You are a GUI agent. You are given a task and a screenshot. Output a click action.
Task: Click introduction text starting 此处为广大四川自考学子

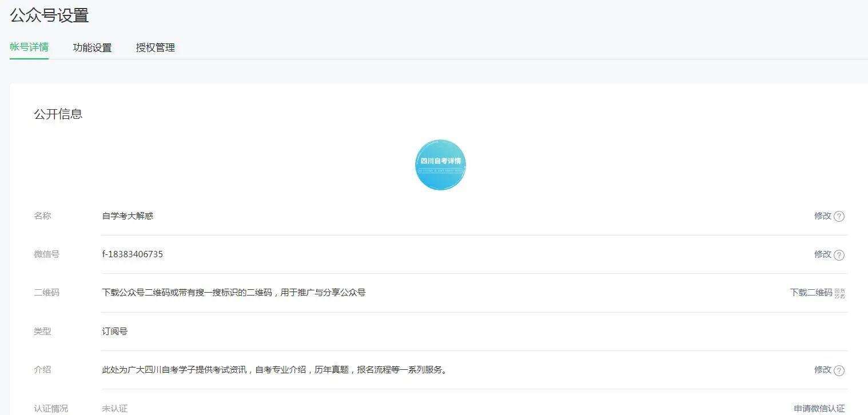tap(274, 370)
